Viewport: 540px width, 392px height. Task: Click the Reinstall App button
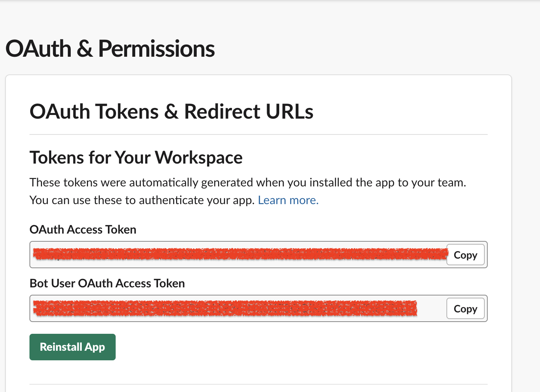pyautogui.click(x=73, y=347)
